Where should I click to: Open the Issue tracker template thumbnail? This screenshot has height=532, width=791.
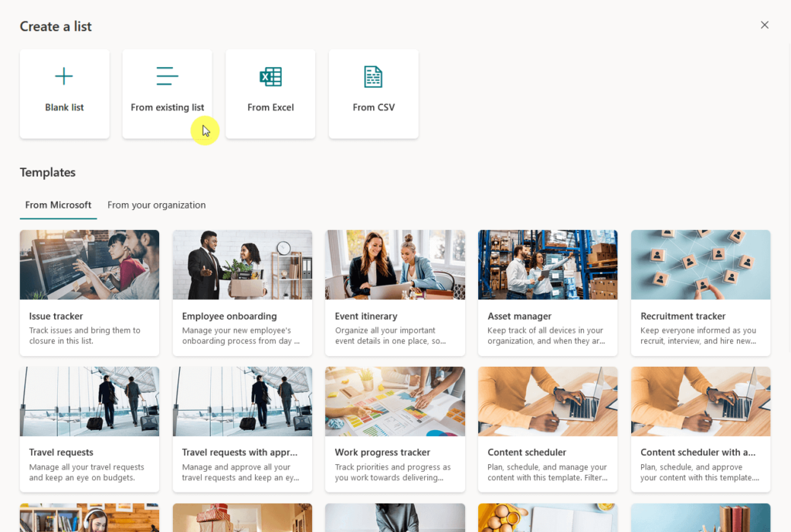point(90,265)
